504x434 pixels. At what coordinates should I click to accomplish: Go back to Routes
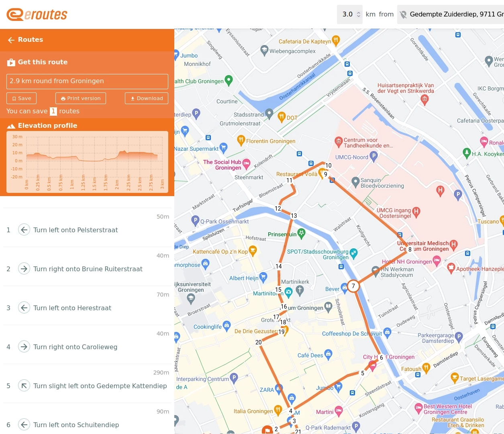pos(25,39)
